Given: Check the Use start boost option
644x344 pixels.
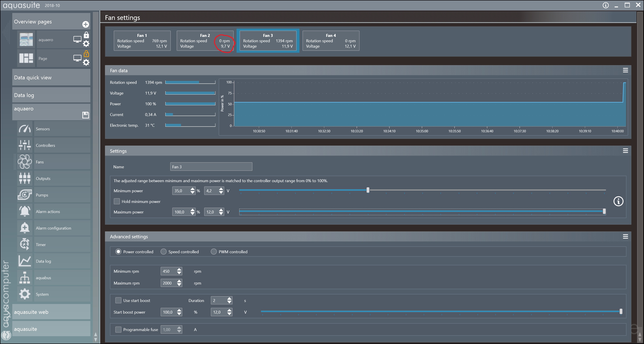Looking at the screenshot, I should 118,300.
